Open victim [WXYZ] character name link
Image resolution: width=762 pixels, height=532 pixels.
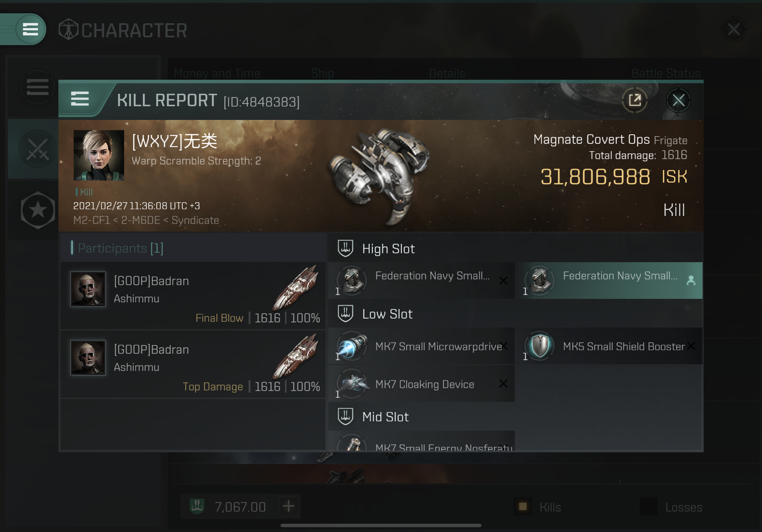(175, 141)
